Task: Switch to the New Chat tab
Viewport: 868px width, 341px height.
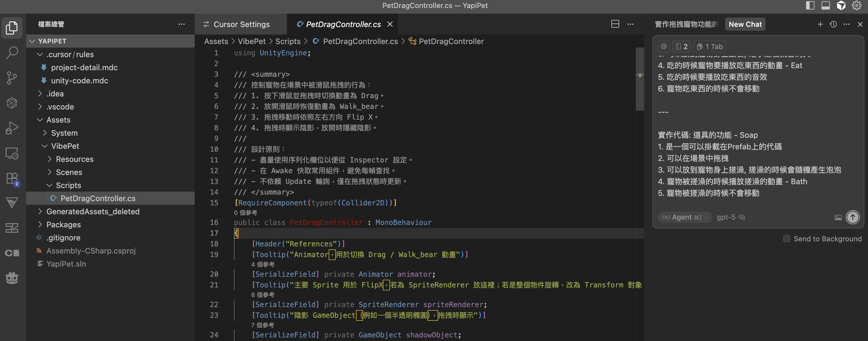Action: [x=745, y=24]
